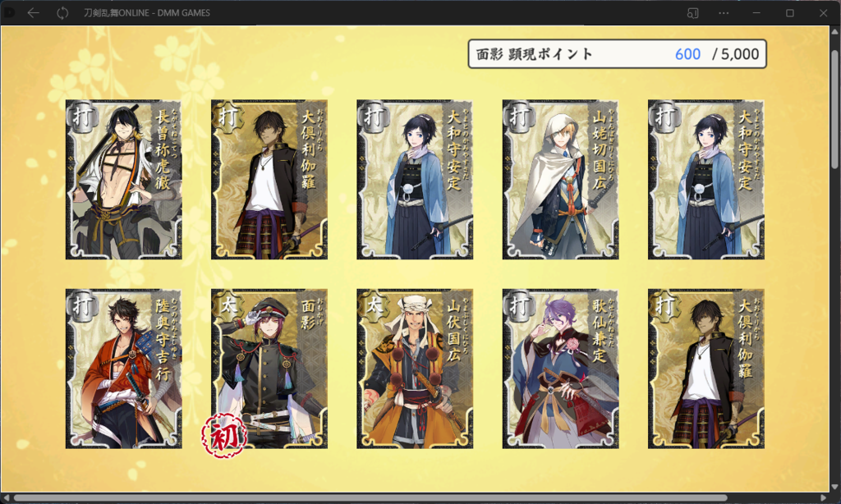
Task: Select the top-row 大倶利伽羅 card
Action: point(269,180)
